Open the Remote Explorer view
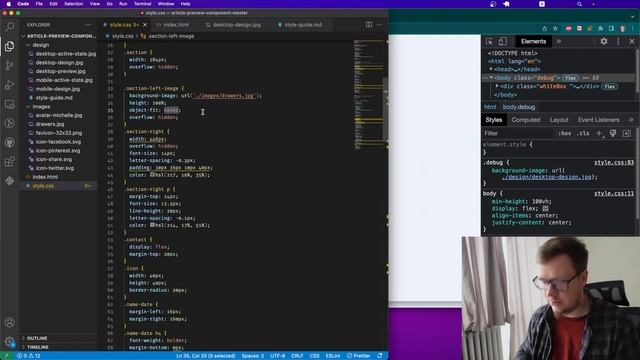 (x=9, y=104)
